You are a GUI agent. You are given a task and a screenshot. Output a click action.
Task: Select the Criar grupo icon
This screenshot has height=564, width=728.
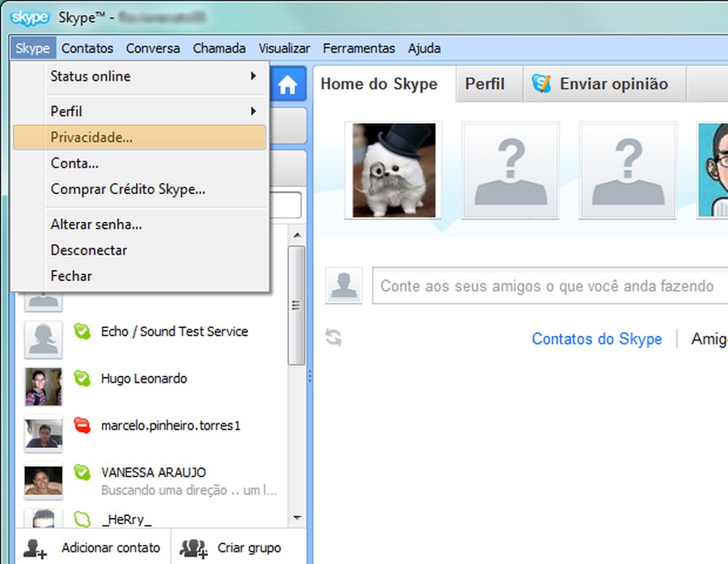point(193,548)
